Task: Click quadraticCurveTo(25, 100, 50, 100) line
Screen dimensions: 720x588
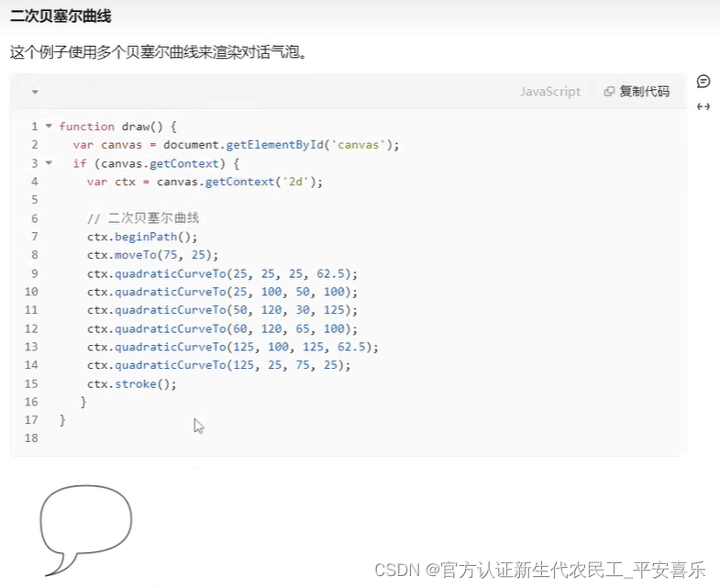Action: tap(222, 292)
